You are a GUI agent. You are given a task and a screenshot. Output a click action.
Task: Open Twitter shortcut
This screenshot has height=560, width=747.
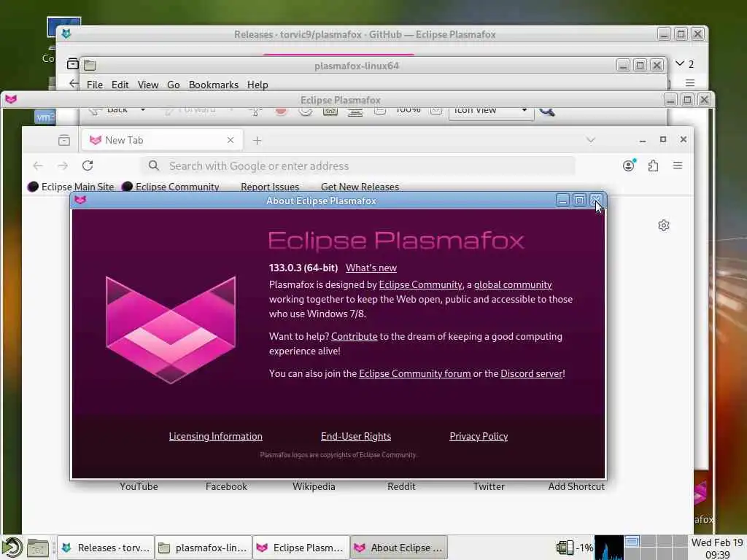point(489,486)
